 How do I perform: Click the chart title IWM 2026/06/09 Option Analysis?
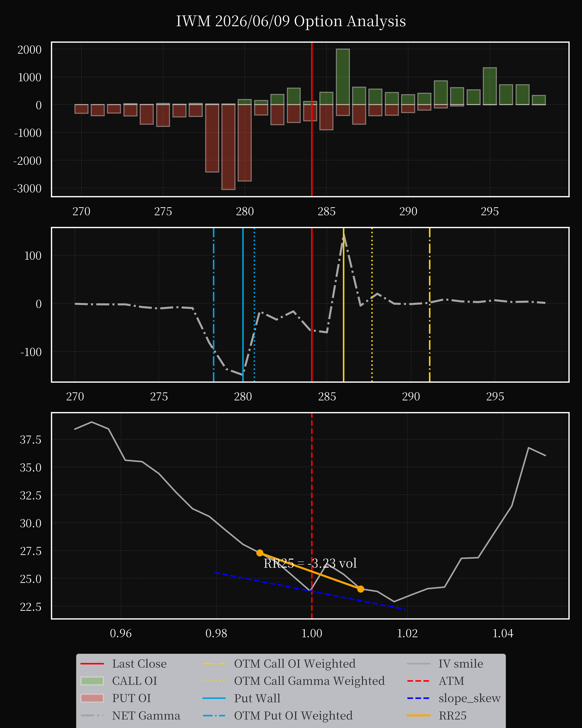point(291,21)
